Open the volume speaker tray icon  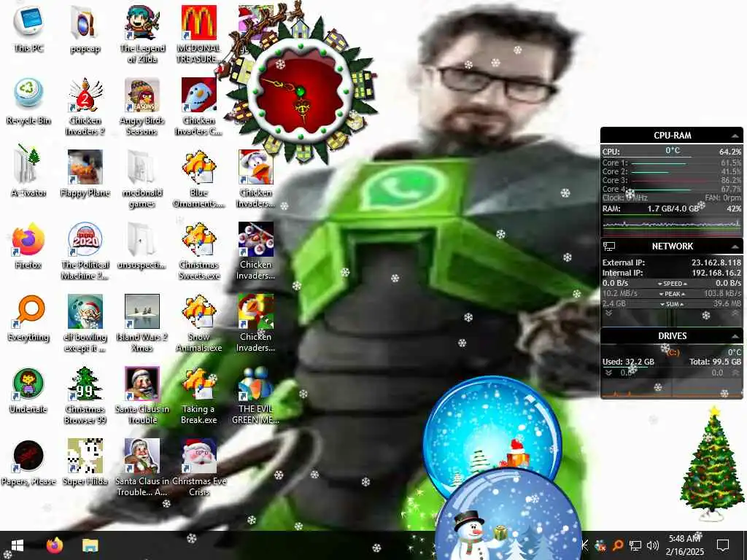[x=653, y=545]
